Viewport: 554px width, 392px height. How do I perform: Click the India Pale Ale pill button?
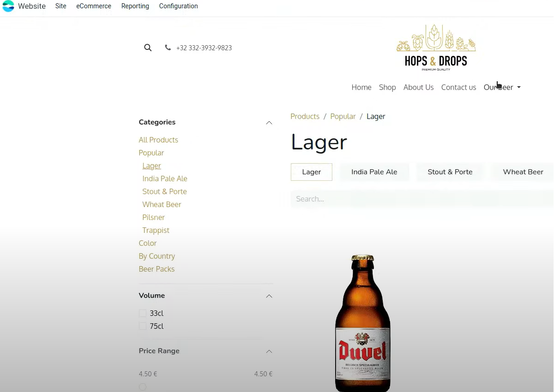[374, 172]
